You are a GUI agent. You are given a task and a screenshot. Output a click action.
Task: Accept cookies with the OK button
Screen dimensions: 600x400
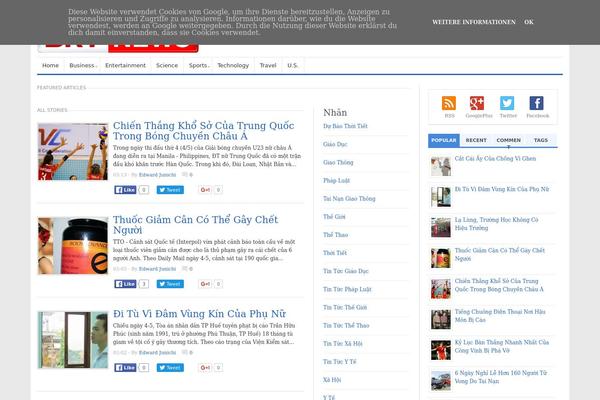(529, 22)
